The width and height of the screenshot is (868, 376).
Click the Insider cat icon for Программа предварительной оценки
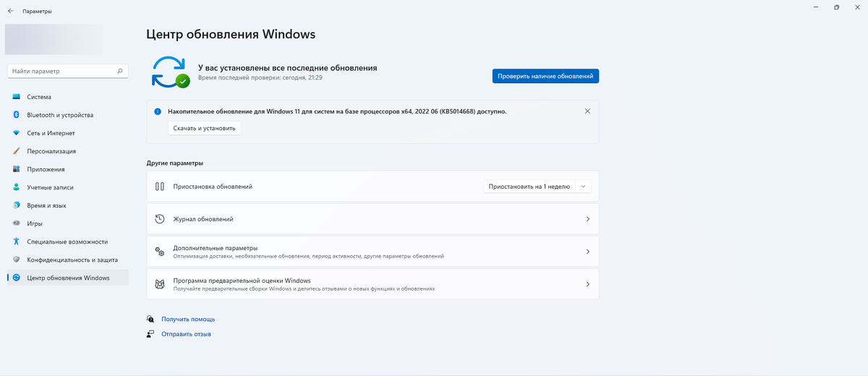click(160, 284)
